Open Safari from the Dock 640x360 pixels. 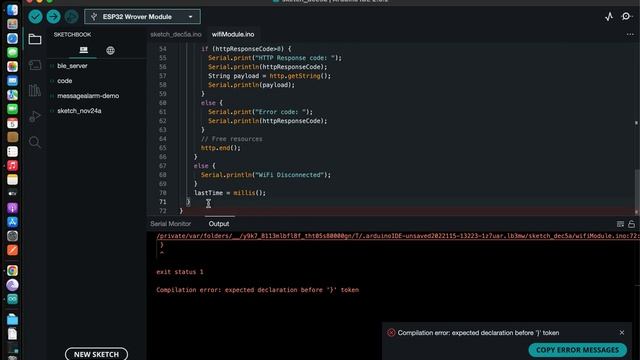coord(12,38)
